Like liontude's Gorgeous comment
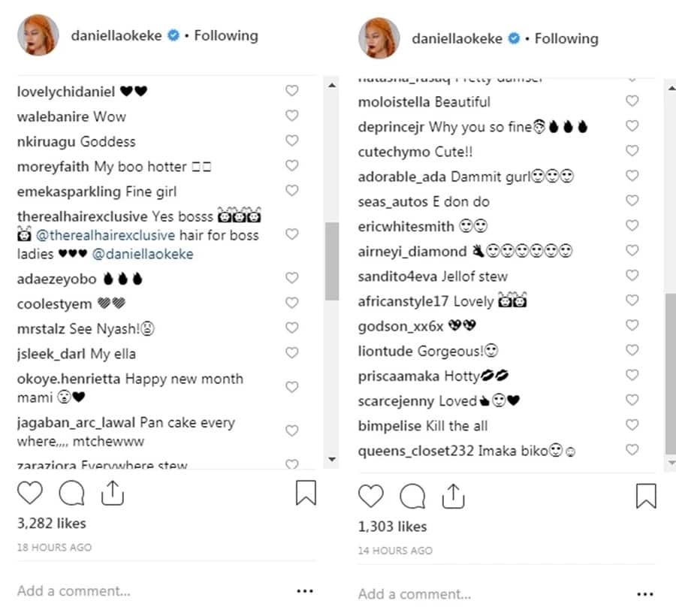This screenshot has height=616, width=676. tap(632, 350)
